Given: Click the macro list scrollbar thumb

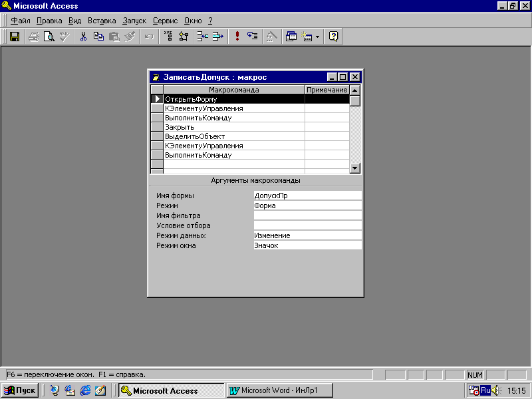Looking at the screenshot, I should pyautogui.click(x=355, y=101).
